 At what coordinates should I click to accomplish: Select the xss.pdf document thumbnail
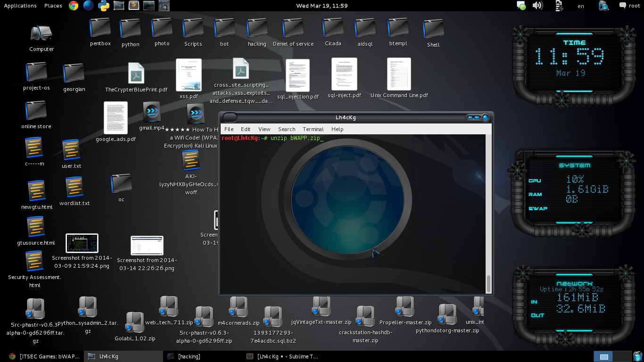click(189, 75)
